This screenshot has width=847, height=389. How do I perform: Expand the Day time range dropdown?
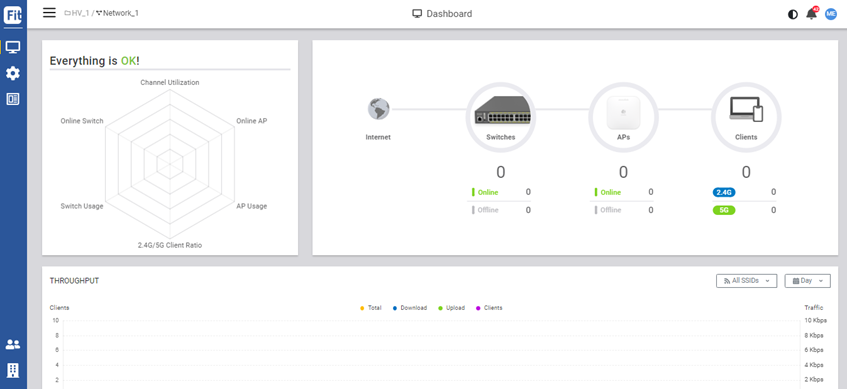point(808,281)
